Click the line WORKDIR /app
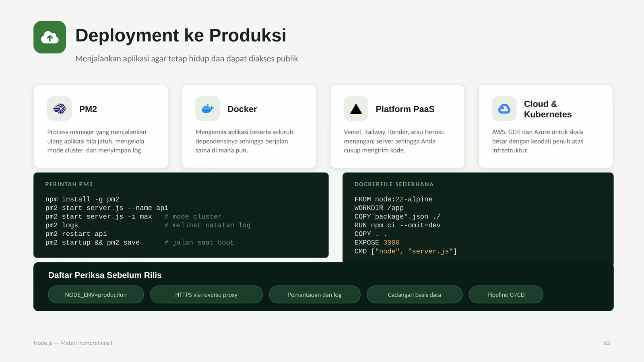The width and height of the screenshot is (644, 362). point(379,208)
